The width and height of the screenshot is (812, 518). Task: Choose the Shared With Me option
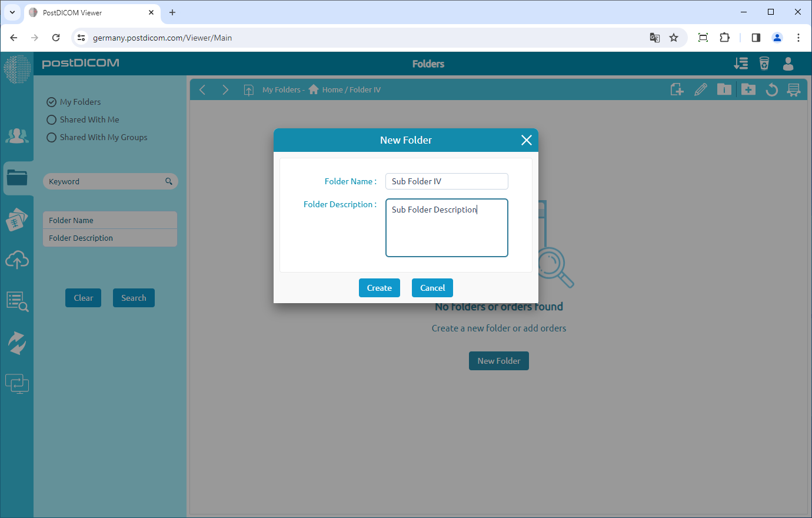[x=51, y=119]
